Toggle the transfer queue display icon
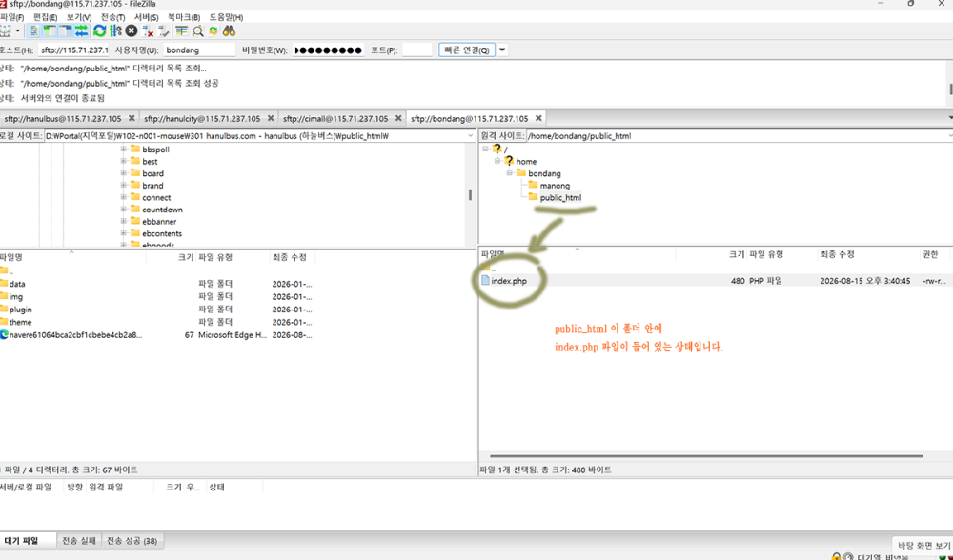This screenshot has height=560, width=953. pos(81,30)
